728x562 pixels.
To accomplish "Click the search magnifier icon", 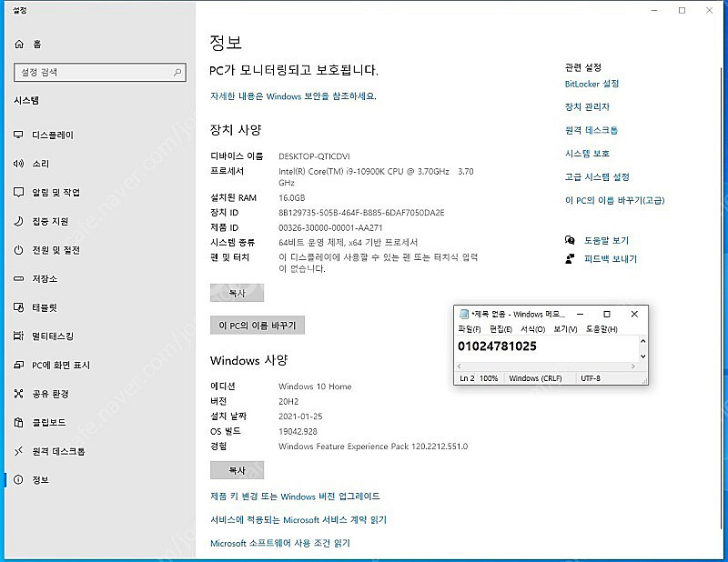I will pyautogui.click(x=177, y=73).
